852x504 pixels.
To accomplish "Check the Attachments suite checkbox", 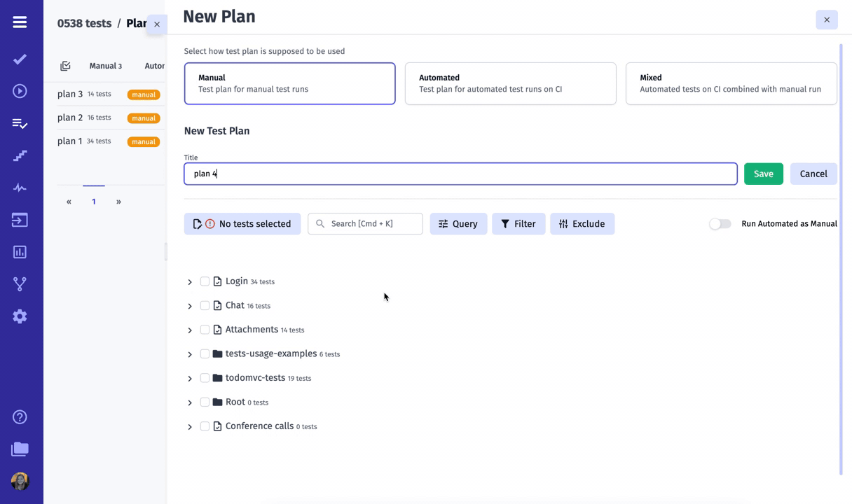I will pyautogui.click(x=205, y=330).
